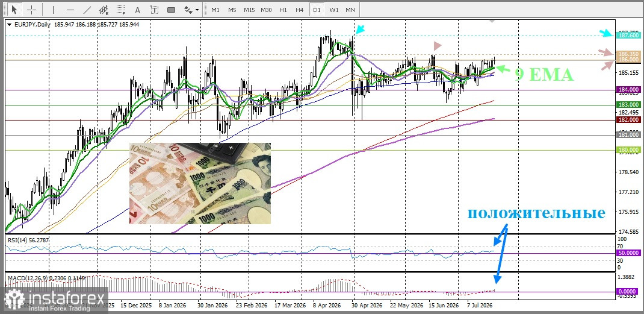Viewport: 644px width, 314px height.
Task: Click the EURJPY,Daily symbol label
Action: click(33, 25)
